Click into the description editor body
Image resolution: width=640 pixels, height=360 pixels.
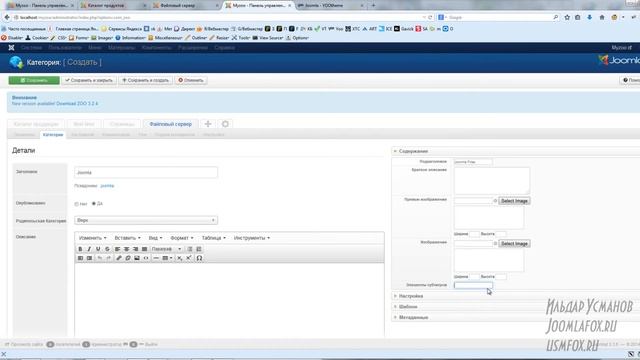click(229, 300)
